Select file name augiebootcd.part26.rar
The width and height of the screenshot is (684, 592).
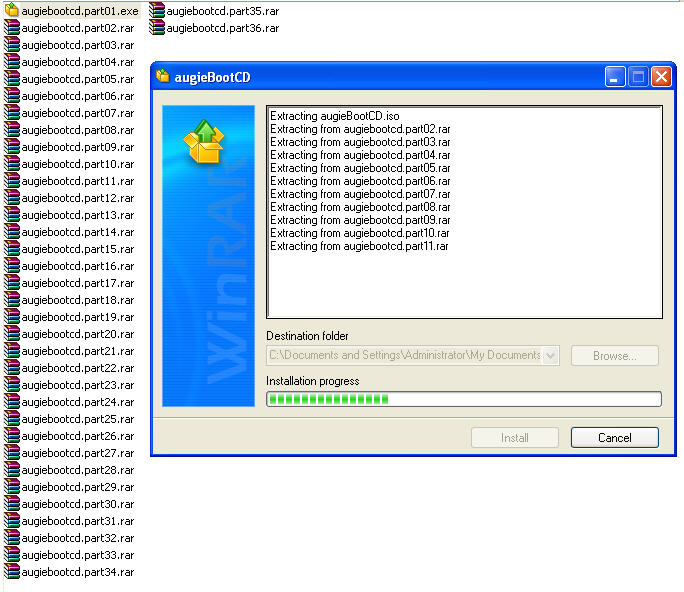pyautogui.click(x=78, y=436)
